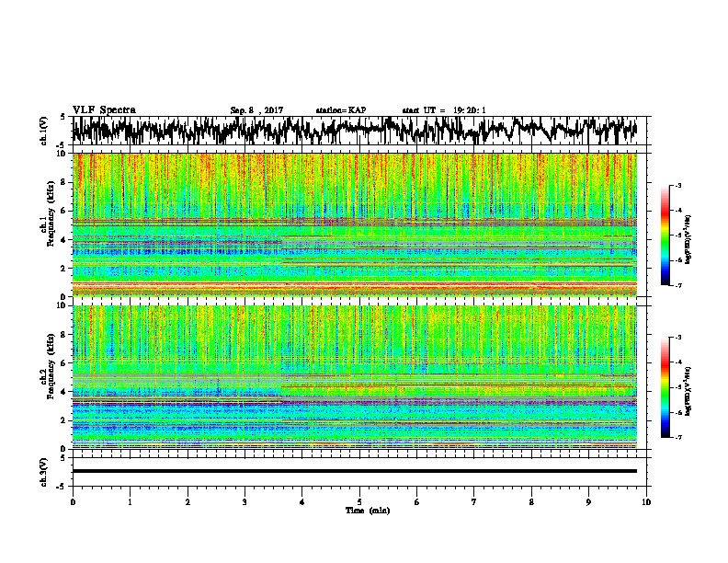The image size is (728, 563).
Task: Click the thick black ch.3 signal line
Action: (355, 471)
